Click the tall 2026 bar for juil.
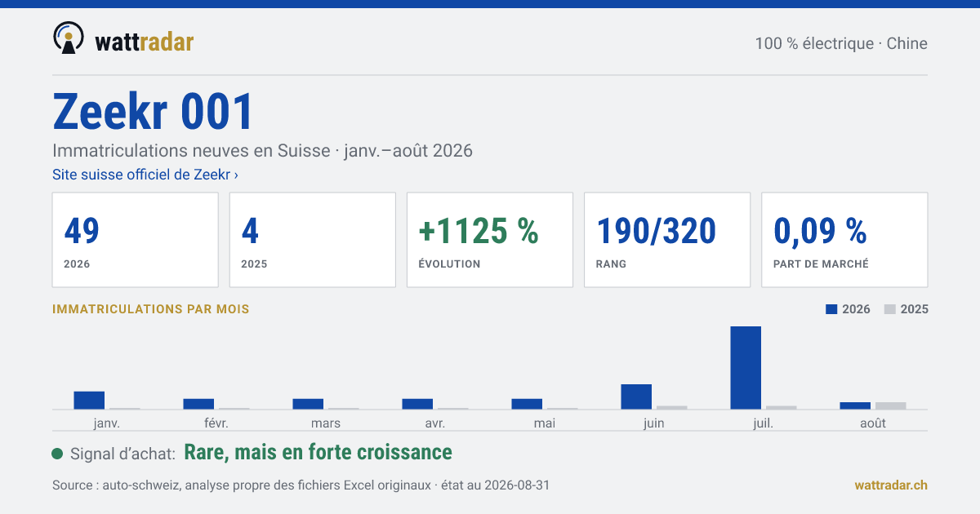The image size is (980, 514). (x=746, y=367)
